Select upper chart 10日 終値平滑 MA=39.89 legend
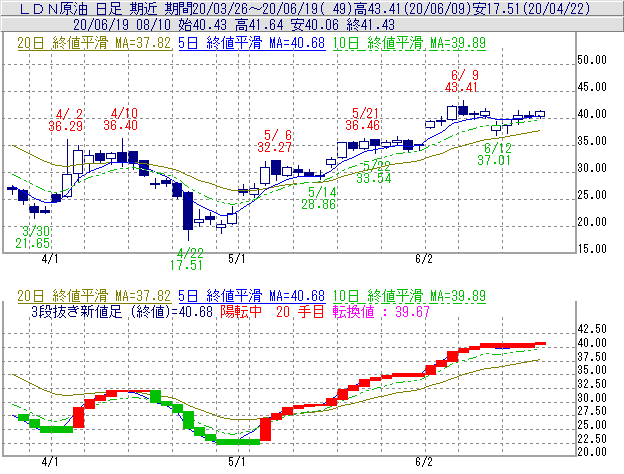Viewport: 624px width, 474px height. click(409, 43)
